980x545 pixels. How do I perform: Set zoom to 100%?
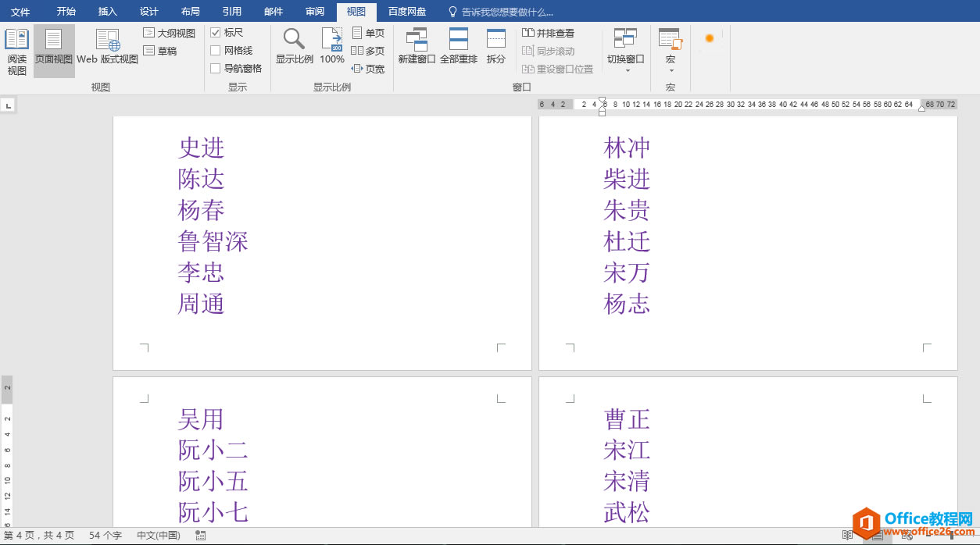(332, 47)
